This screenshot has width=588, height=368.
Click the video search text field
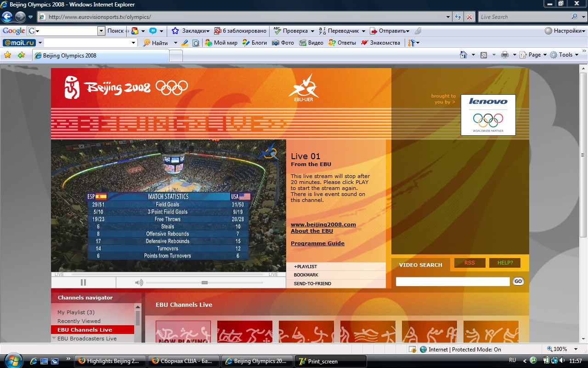coord(453,282)
